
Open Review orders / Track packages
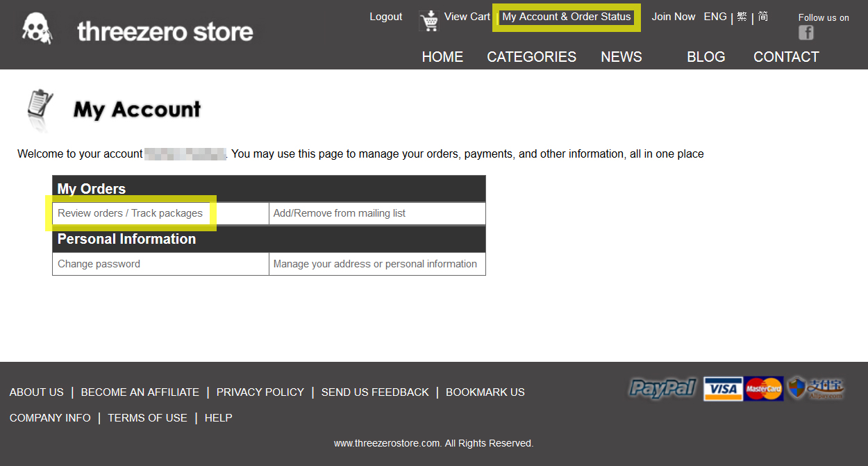(130, 213)
